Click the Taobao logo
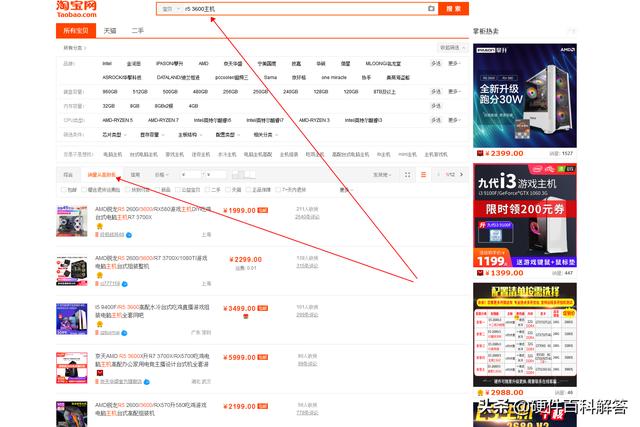The image size is (640, 427). pos(77,9)
